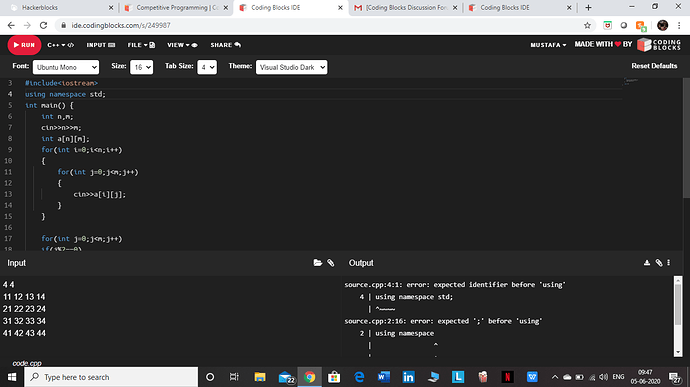Open Microsoft Store from taskbar
This screenshot has height=387, width=690.
(334, 377)
